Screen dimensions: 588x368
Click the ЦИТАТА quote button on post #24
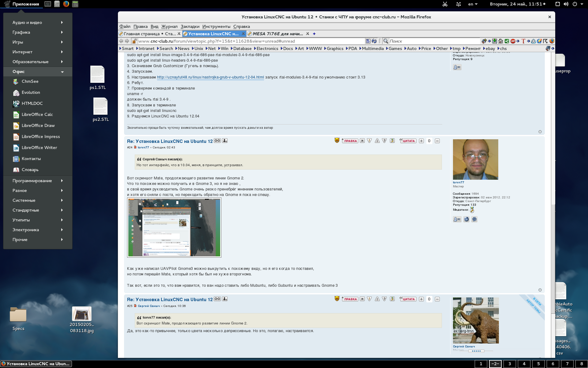pyautogui.click(x=408, y=141)
